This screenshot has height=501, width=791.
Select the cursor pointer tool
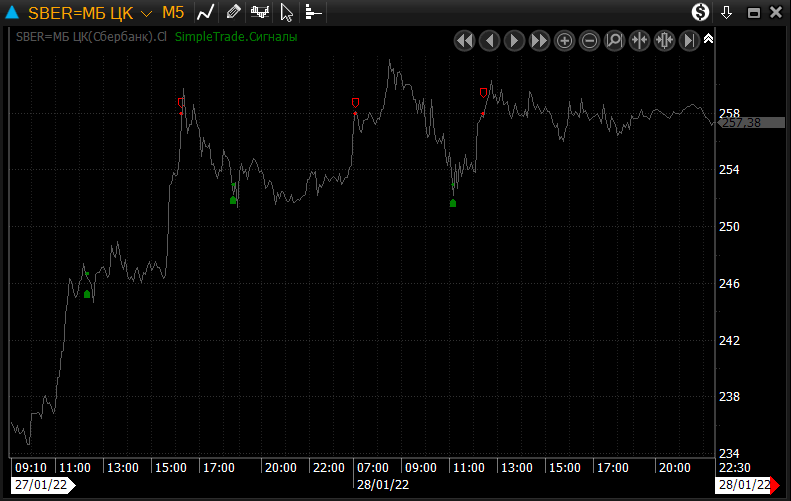(287, 13)
